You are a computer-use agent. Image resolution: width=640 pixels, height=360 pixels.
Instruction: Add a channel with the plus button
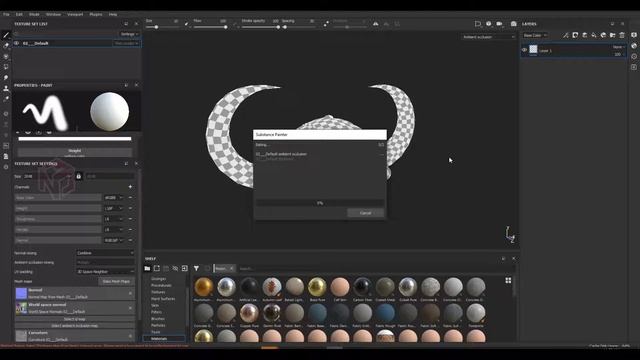(x=130, y=187)
